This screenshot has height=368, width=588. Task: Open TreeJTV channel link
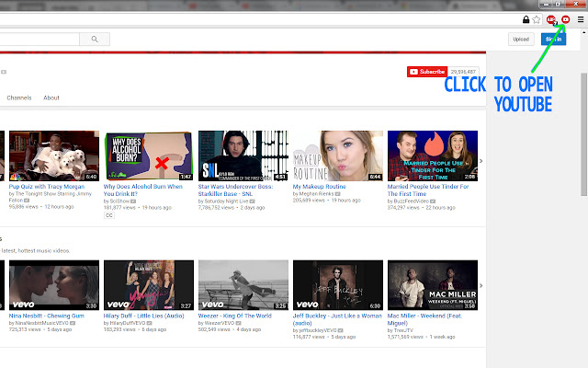pyautogui.click(x=403, y=330)
